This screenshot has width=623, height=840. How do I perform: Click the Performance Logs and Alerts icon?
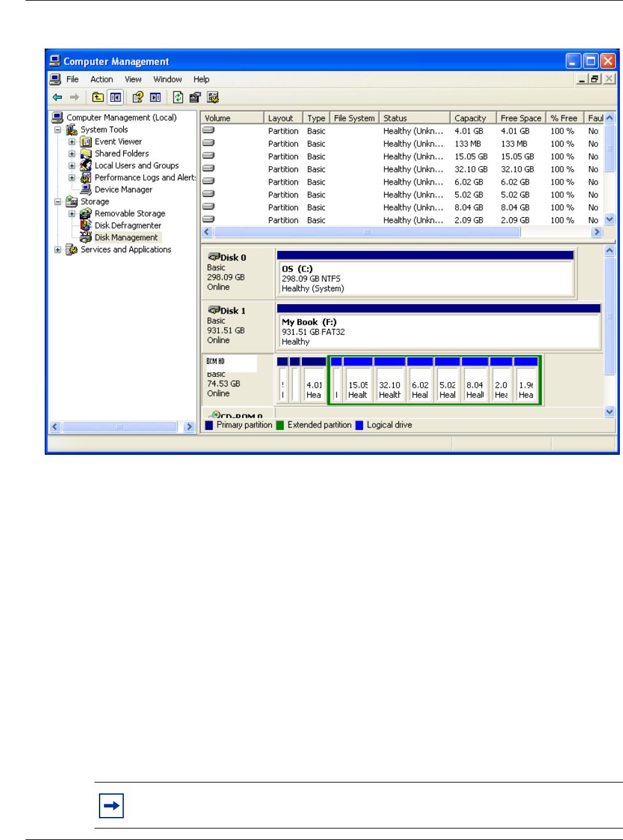click(x=86, y=178)
